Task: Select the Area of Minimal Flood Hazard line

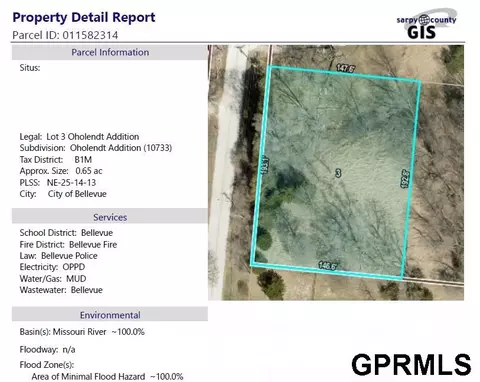Action: [107, 377]
